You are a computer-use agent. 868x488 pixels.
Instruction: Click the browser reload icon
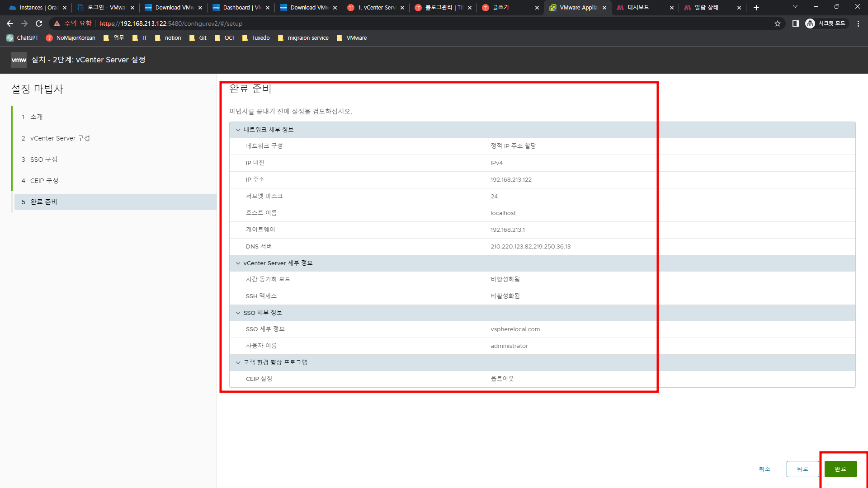coord(39,23)
